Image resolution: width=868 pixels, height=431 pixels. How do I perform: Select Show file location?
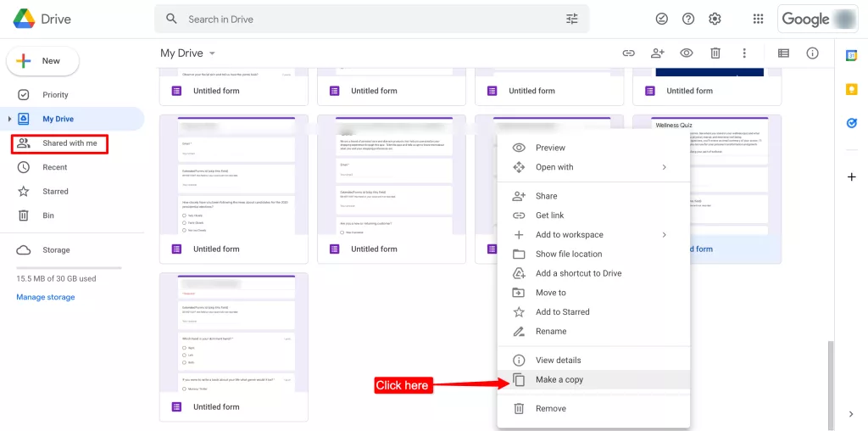[x=593, y=255]
